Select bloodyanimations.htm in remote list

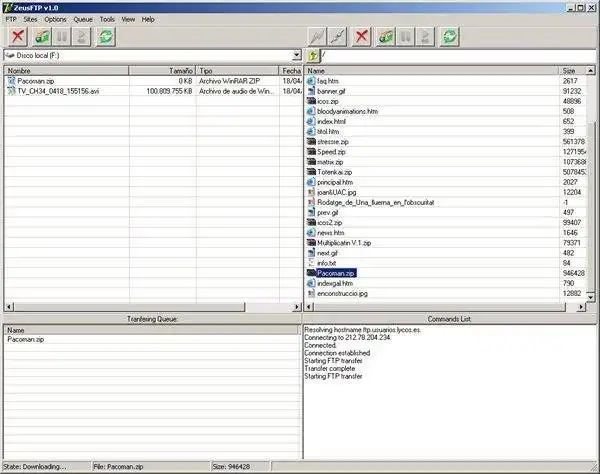347,111
